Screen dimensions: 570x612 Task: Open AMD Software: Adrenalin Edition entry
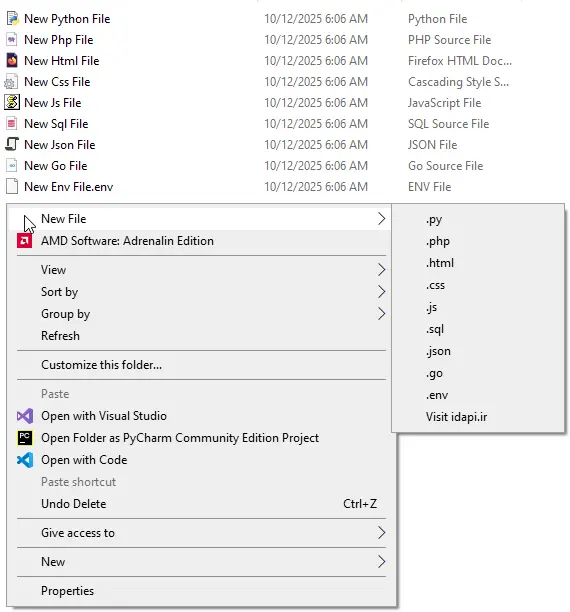(x=199, y=241)
